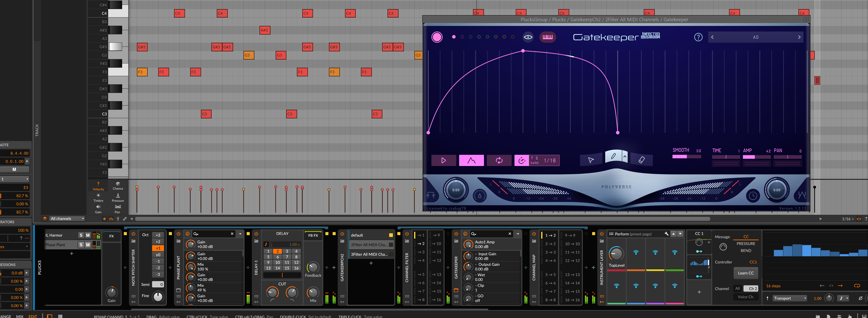The image size is (868, 318).
Task: Expand the pencil tool options caret
Action: pyautogui.click(x=625, y=156)
